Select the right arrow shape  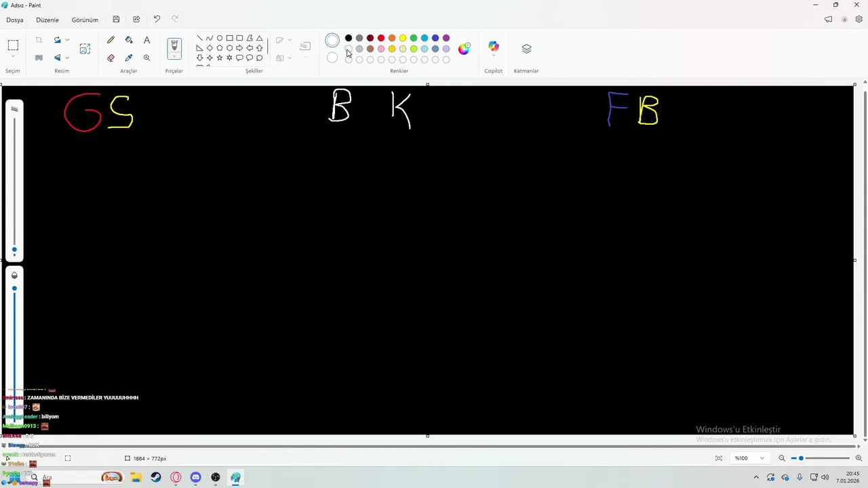point(239,48)
